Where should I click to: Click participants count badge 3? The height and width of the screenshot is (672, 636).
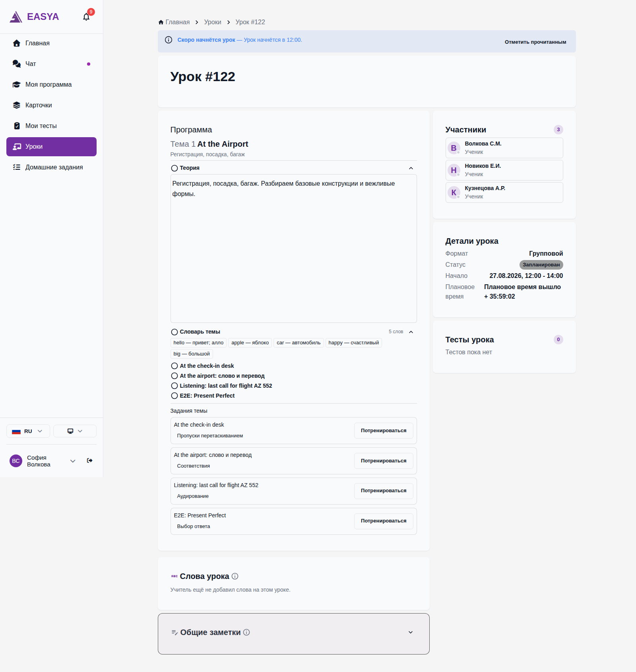coord(558,130)
